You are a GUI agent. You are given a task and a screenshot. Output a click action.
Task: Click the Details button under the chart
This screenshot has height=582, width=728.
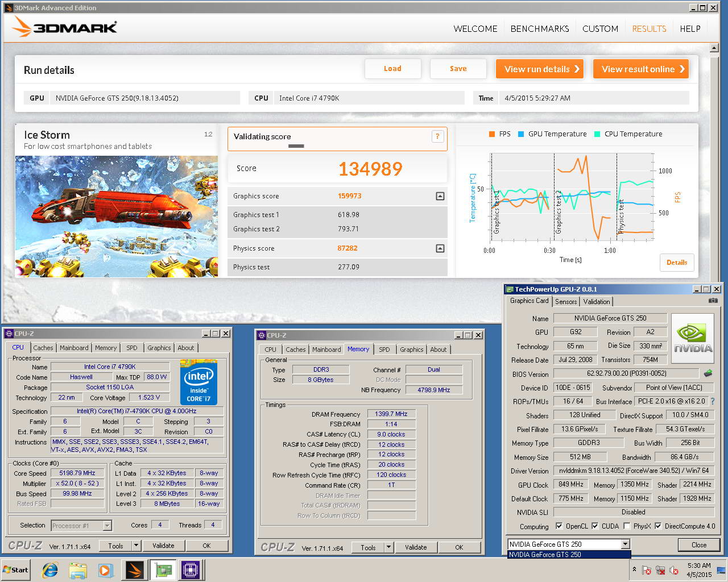(677, 263)
